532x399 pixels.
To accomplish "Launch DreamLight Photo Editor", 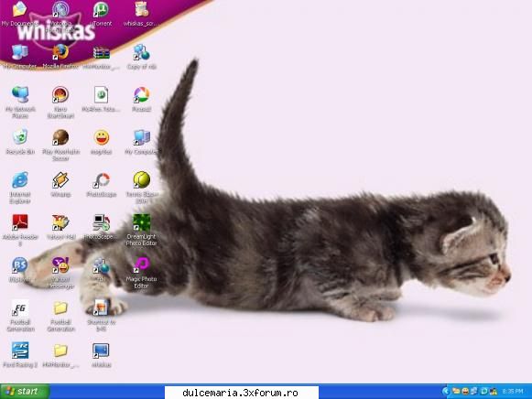I will (142, 222).
